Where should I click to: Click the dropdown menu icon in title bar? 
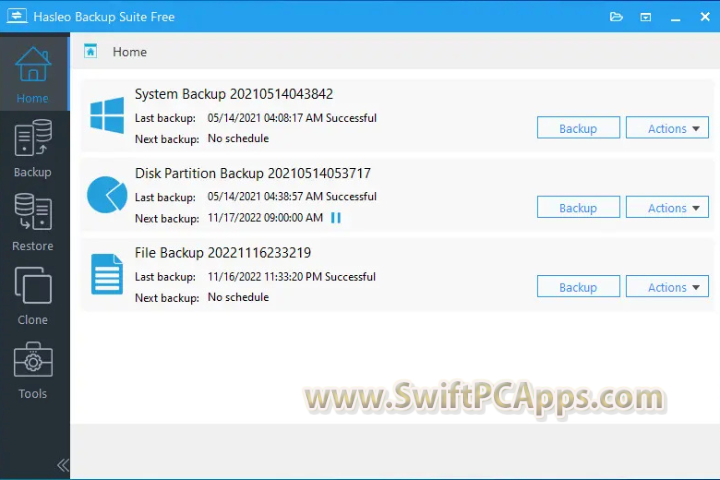[646, 17]
